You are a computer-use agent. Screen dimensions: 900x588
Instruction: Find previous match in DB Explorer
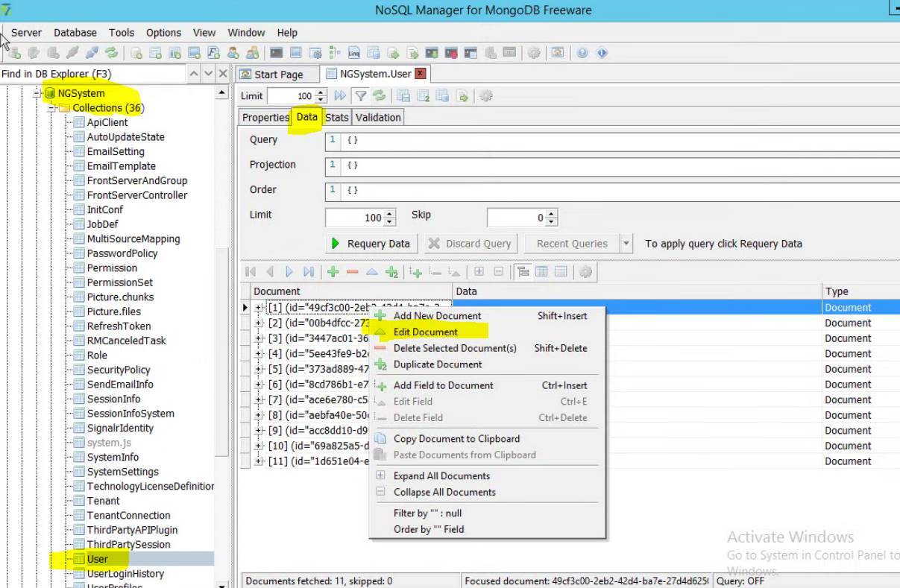tap(194, 74)
